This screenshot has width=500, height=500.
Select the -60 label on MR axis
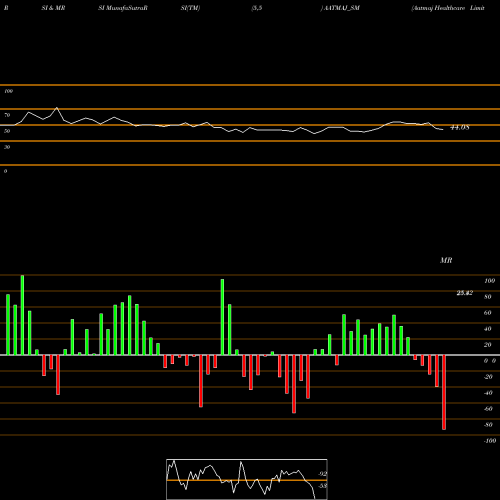click(x=488, y=409)
